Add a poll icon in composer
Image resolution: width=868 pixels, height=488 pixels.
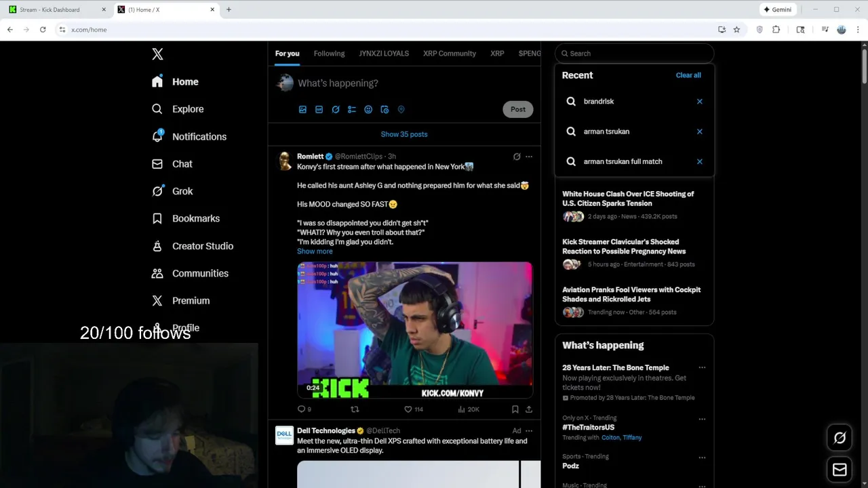point(351,109)
